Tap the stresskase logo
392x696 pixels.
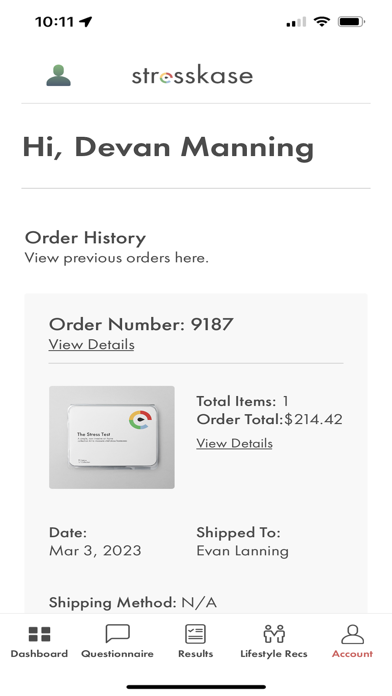192,75
